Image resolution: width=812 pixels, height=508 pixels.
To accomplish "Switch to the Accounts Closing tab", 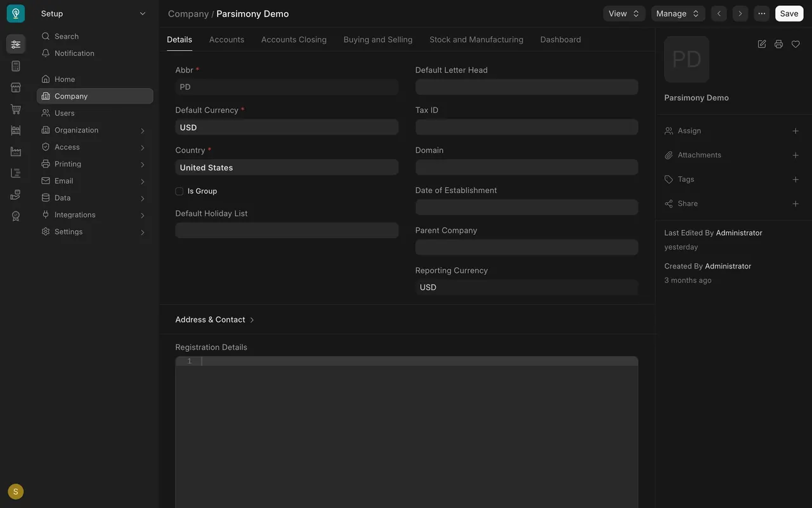I will tap(294, 39).
